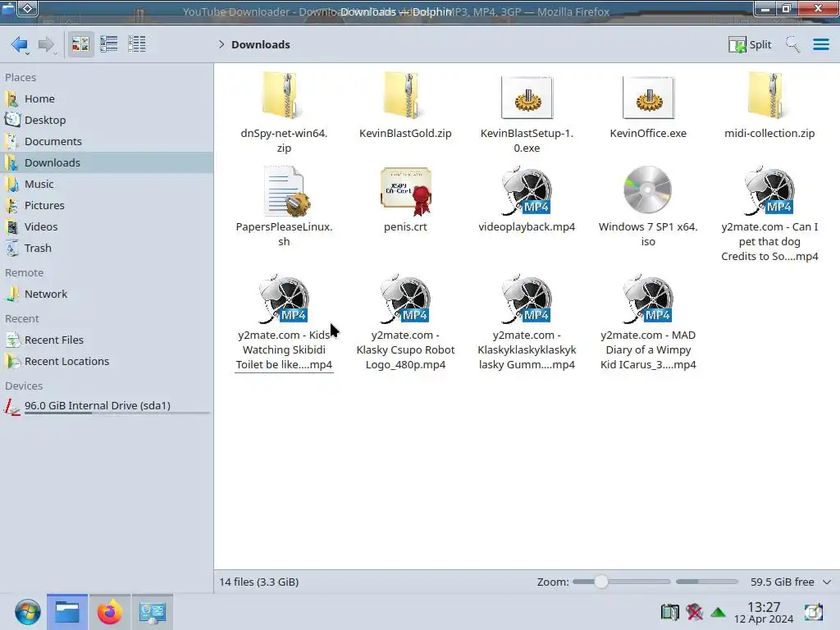Open the Start menu orb
Viewport: 840px width, 630px height.
(27, 612)
